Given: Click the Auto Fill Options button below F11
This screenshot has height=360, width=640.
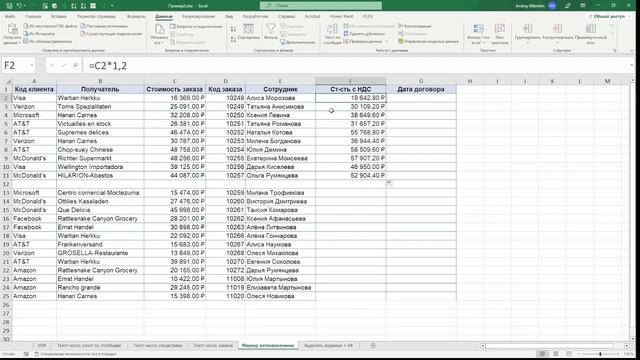Looking at the screenshot, I should point(389,182).
